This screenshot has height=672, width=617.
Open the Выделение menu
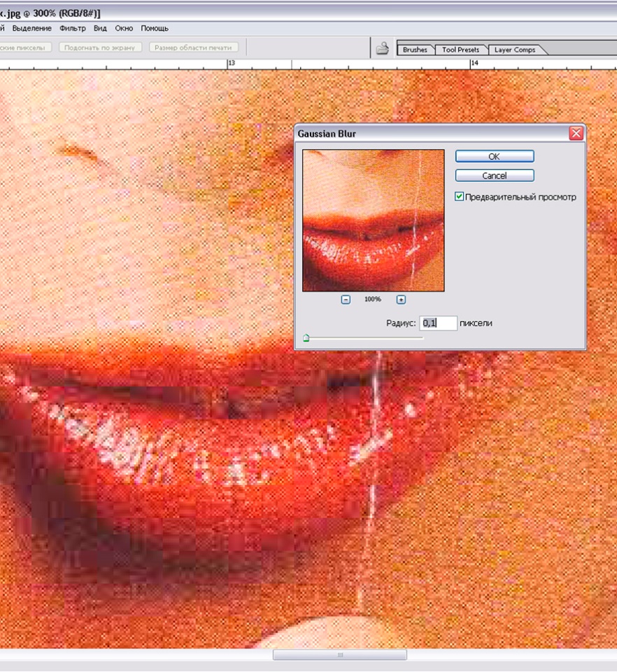pos(31,29)
